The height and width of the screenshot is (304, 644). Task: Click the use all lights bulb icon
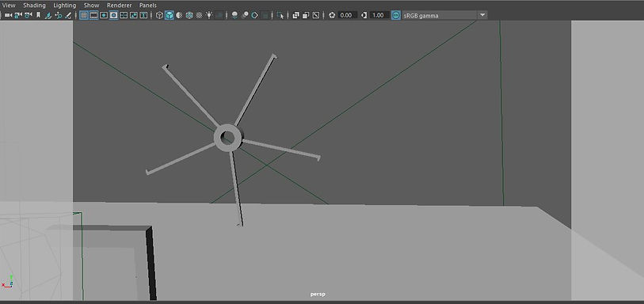click(209, 15)
